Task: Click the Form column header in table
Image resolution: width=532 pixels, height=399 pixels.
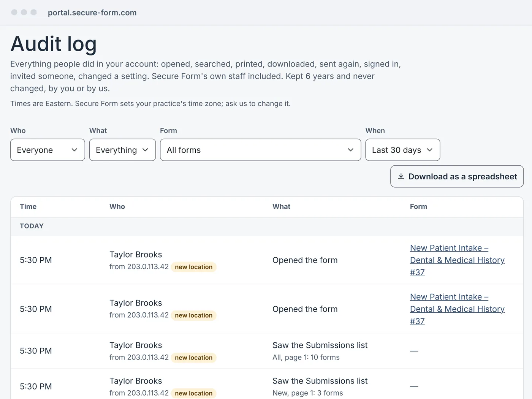Action: [x=418, y=206]
